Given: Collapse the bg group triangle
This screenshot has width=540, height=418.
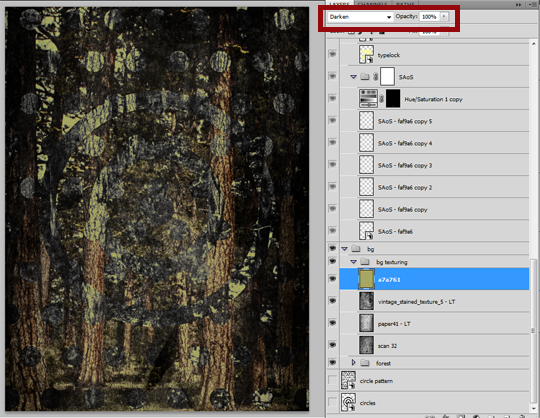Looking at the screenshot, I should pos(344,249).
